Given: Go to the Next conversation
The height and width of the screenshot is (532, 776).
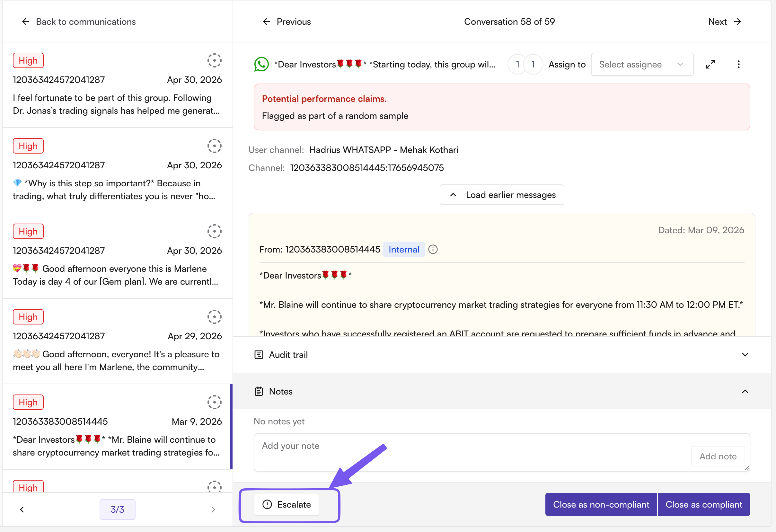Looking at the screenshot, I should tap(725, 22).
